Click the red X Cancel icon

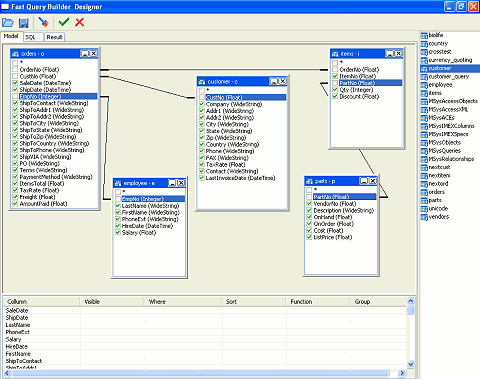(x=79, y=22)
